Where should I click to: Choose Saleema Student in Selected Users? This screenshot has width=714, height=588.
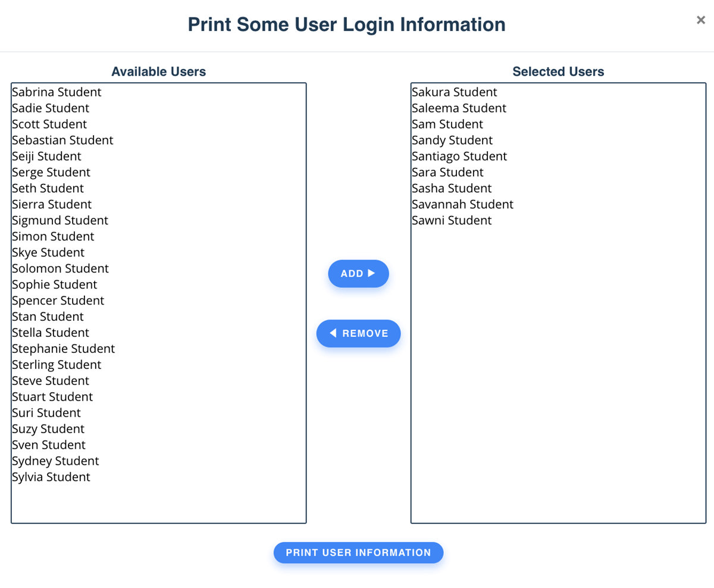[x=558, y=108]
